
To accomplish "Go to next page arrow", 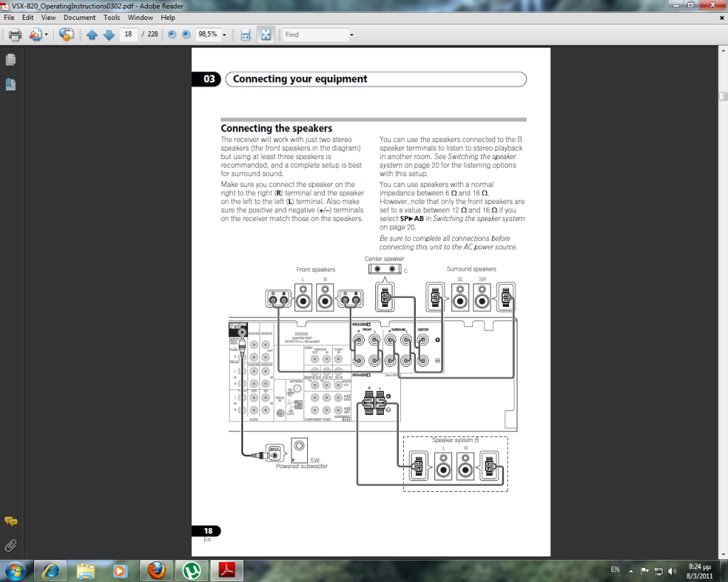I will (109, 34).
